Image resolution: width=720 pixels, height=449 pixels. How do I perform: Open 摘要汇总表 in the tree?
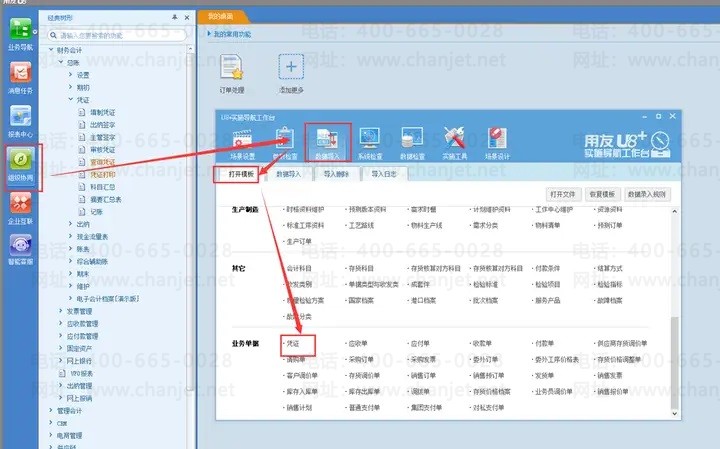106,199
